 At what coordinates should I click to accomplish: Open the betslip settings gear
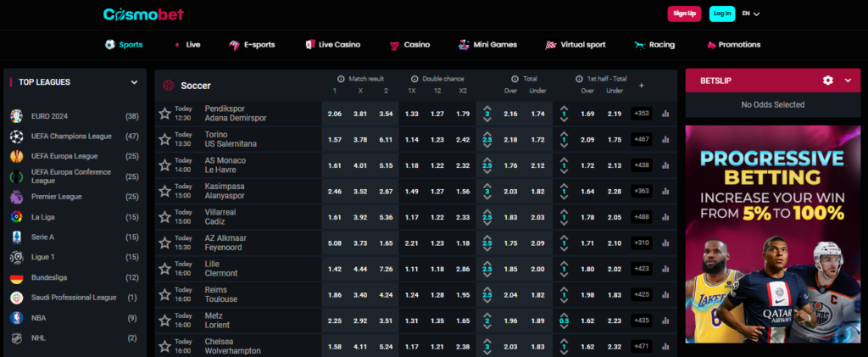pos(828,81)
